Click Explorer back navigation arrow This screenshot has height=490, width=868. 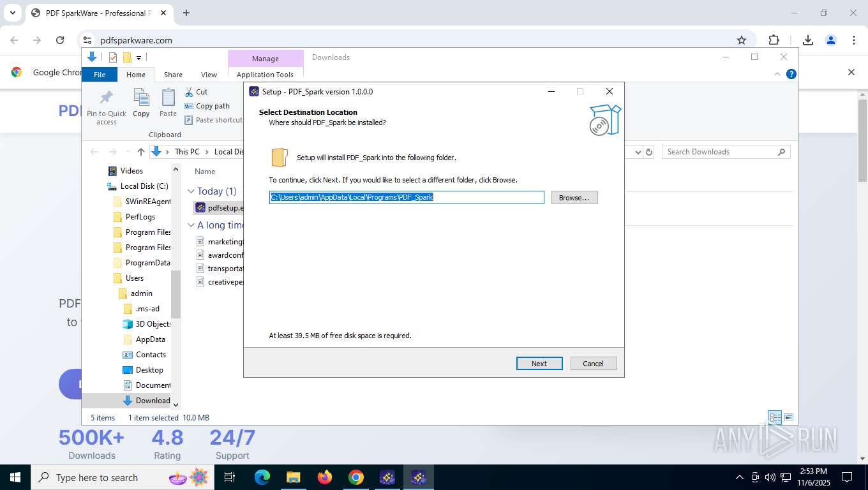94,152
